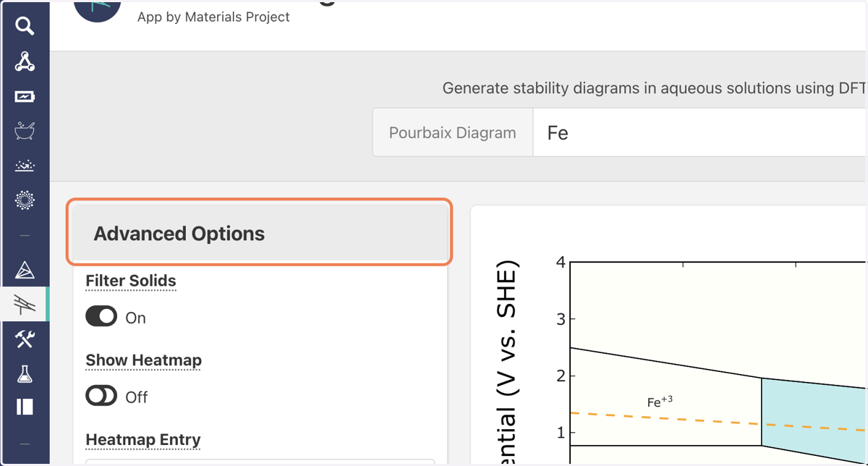Turn off the Filter Solids toggle
Image resolution: width=868 pixels, height=466 pixels.
[x=101, y=317]
